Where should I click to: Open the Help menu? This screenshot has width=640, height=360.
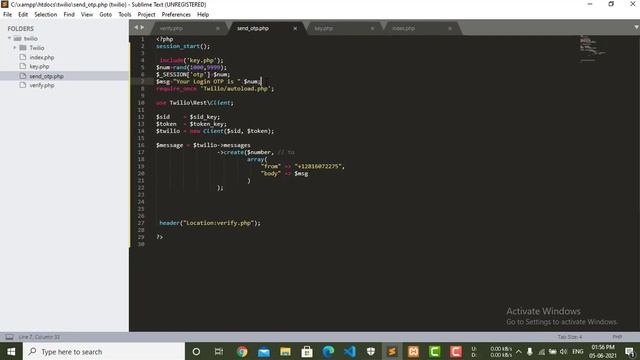pyautogui.click(x=203, y=14)
